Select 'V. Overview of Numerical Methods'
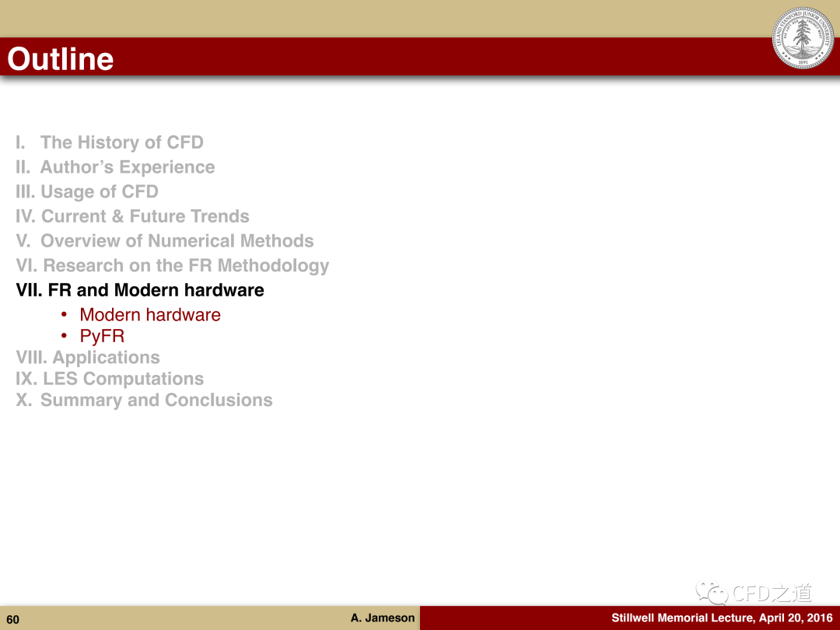This screenshot has width=840, height=630. pos(164,240)
